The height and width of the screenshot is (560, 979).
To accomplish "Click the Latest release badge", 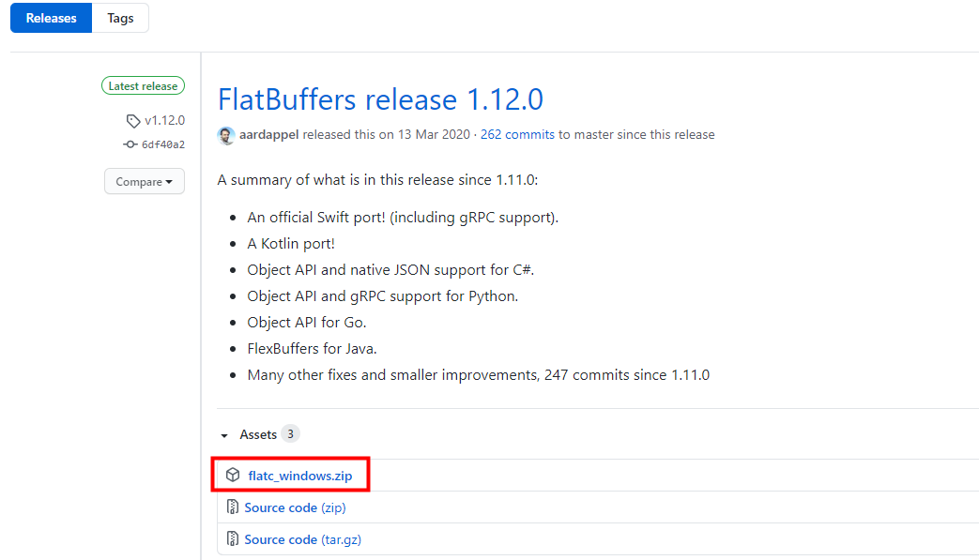I will [143, 86].
